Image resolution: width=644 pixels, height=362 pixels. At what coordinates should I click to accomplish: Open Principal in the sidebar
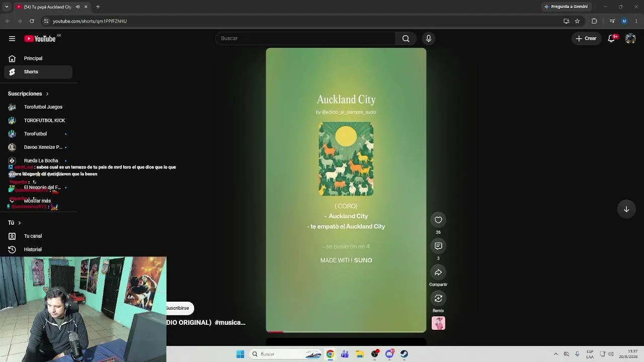pos(38,58)
